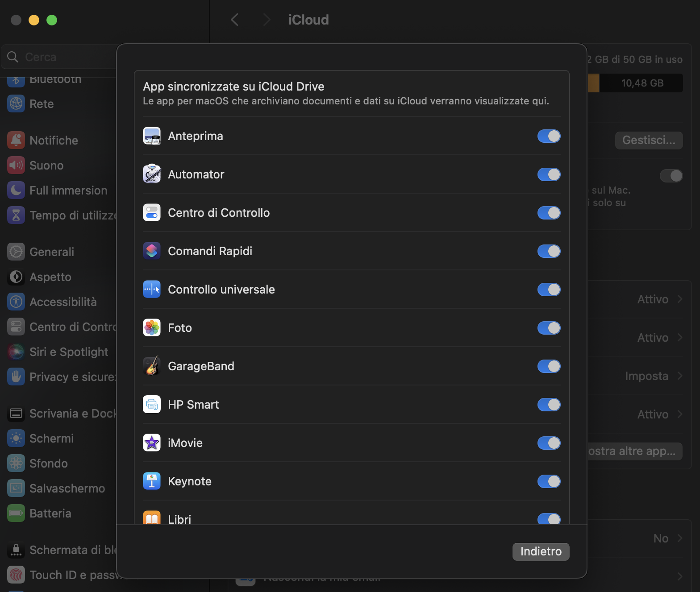
Task: Toggle the Comandi Rapidi sync switch
Action: point(549,251)
